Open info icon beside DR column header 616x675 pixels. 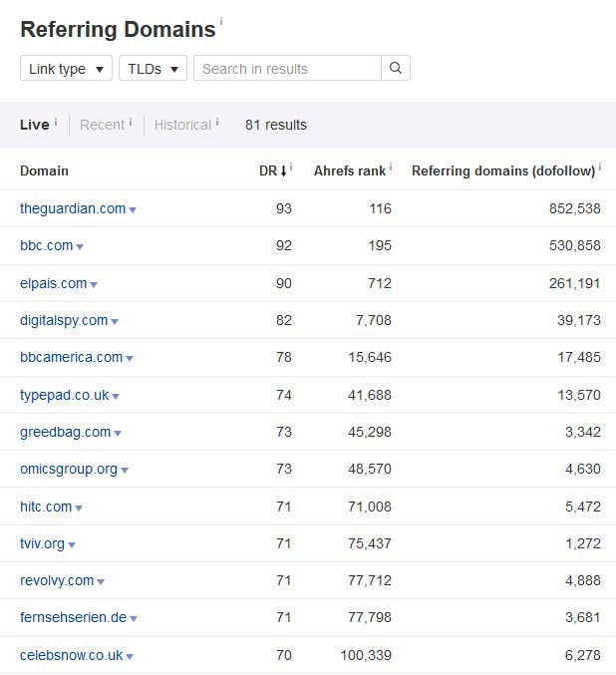pos(291,167)
